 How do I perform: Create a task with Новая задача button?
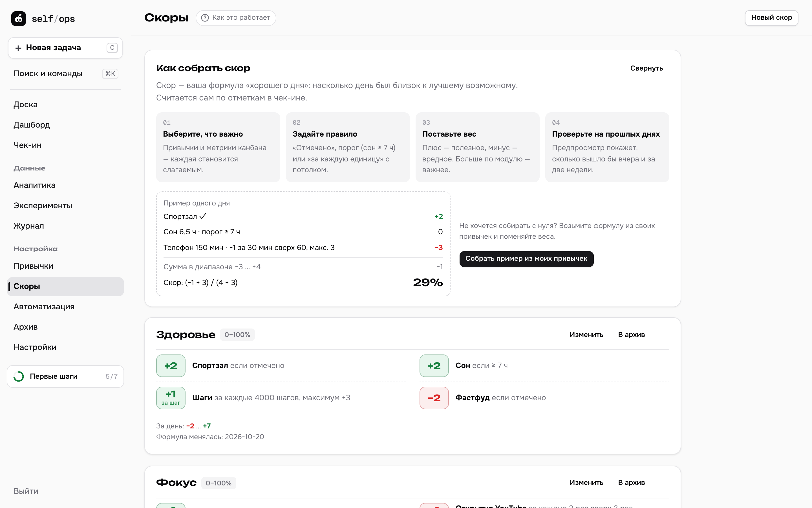click(65, 48)
